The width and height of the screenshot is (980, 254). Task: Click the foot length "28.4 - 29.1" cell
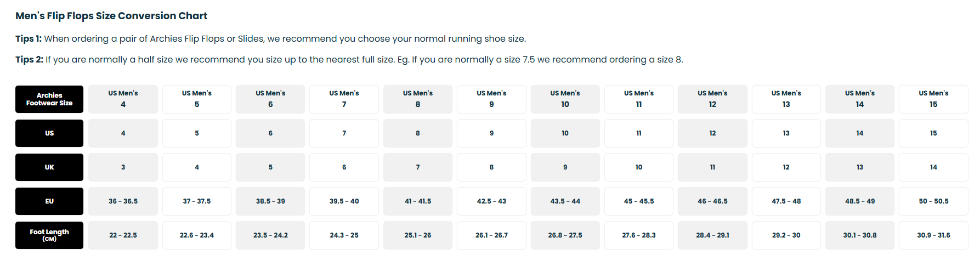tap(712, 235)
